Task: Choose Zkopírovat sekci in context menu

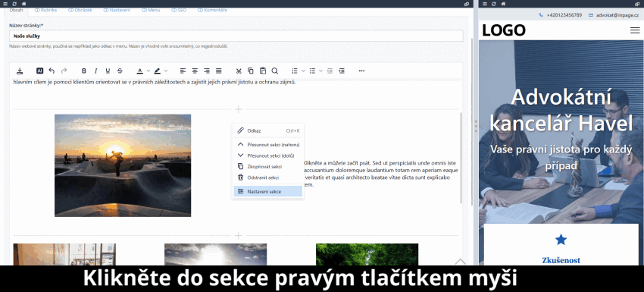Action: click(x=268, y=167)
